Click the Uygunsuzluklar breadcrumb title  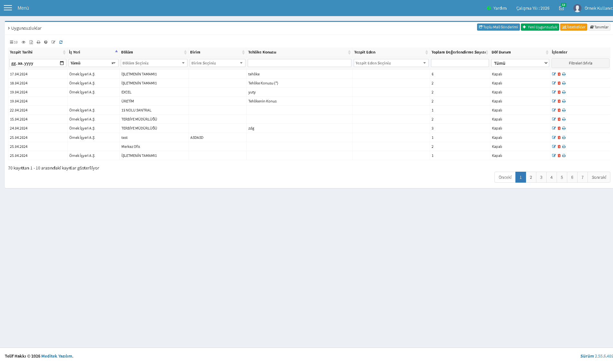[x=26, y=28]
